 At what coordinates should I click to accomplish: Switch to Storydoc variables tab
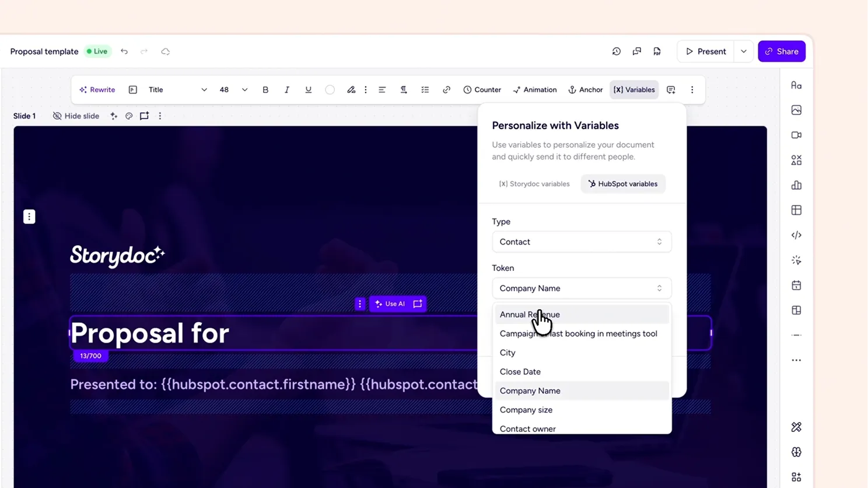tap(534, 184)
